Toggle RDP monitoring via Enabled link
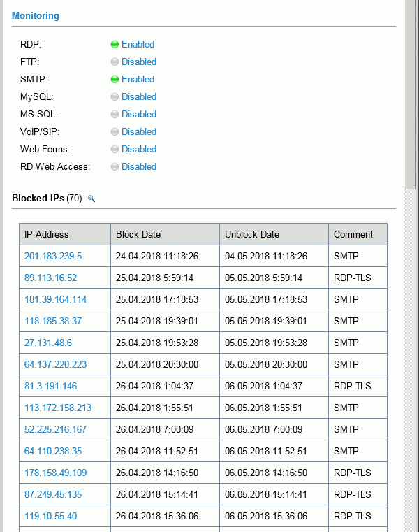 coord(138,45)
